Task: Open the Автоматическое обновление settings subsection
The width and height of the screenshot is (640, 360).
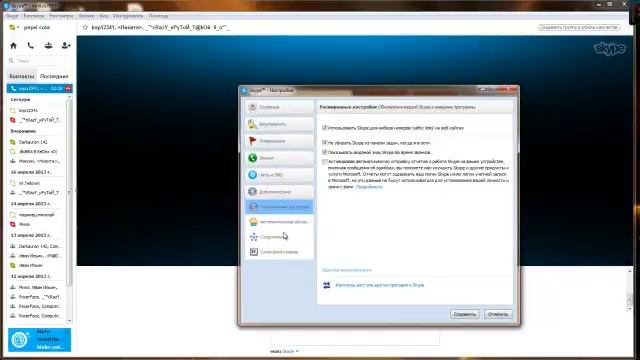Action: [280, 222]
